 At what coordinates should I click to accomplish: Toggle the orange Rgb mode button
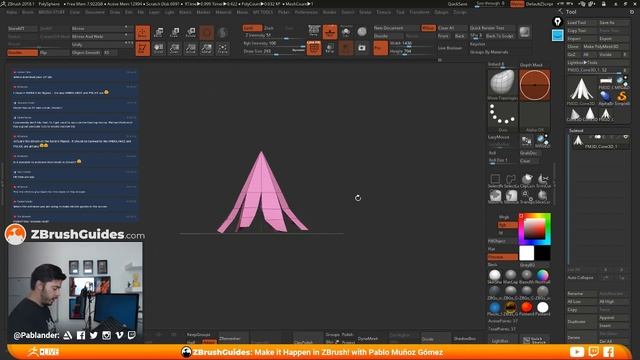click(507, 225)
